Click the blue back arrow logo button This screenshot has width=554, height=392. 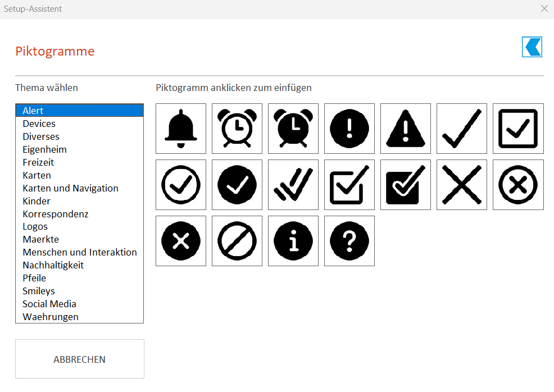(x=532, y=47)
